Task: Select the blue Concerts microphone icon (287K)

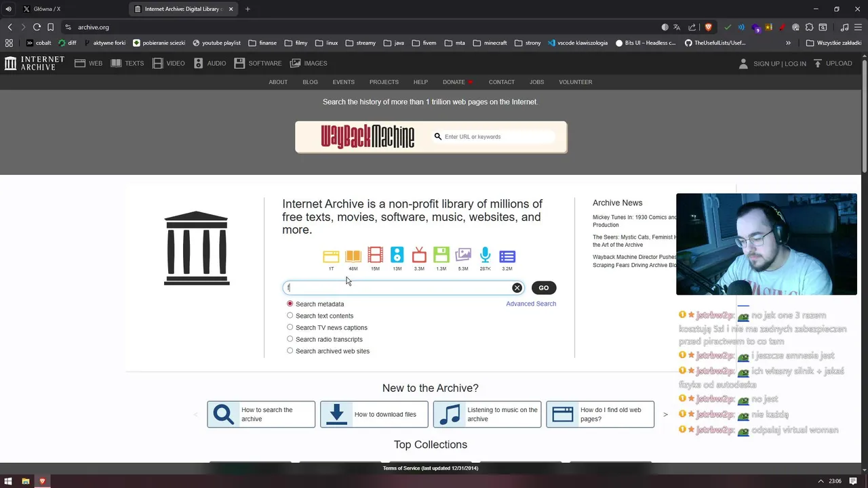Action: 486,256
